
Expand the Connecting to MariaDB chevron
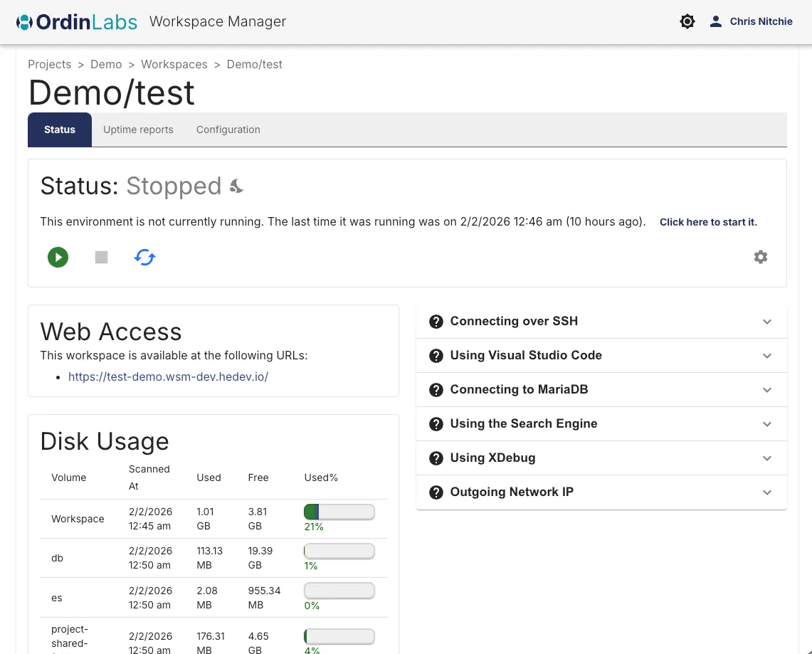pos(766,390)
